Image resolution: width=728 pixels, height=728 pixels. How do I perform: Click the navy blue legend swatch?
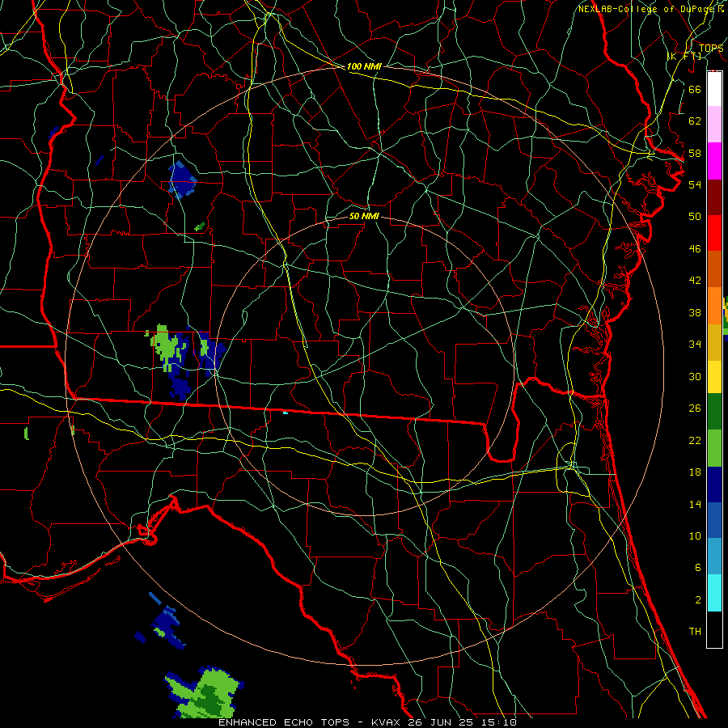pyautogui.click(x=714, y=485)
